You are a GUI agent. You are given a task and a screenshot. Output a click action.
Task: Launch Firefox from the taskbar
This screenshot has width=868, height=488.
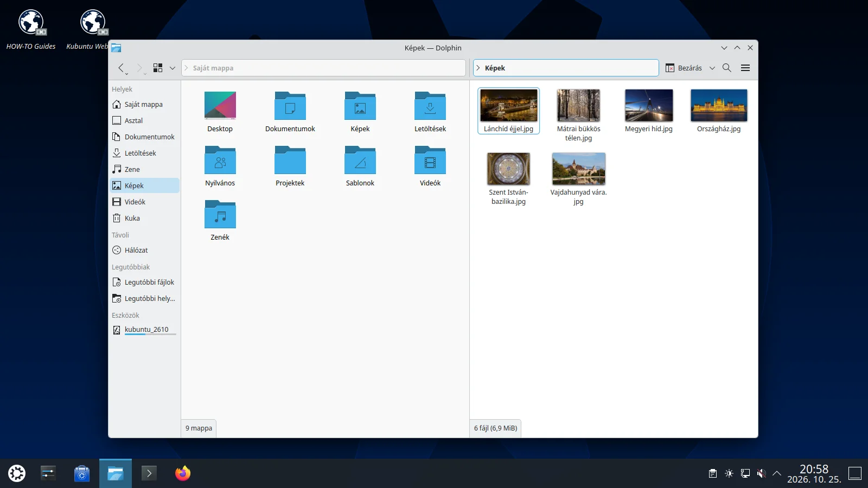pyautogui.click(x=183, y=473)
